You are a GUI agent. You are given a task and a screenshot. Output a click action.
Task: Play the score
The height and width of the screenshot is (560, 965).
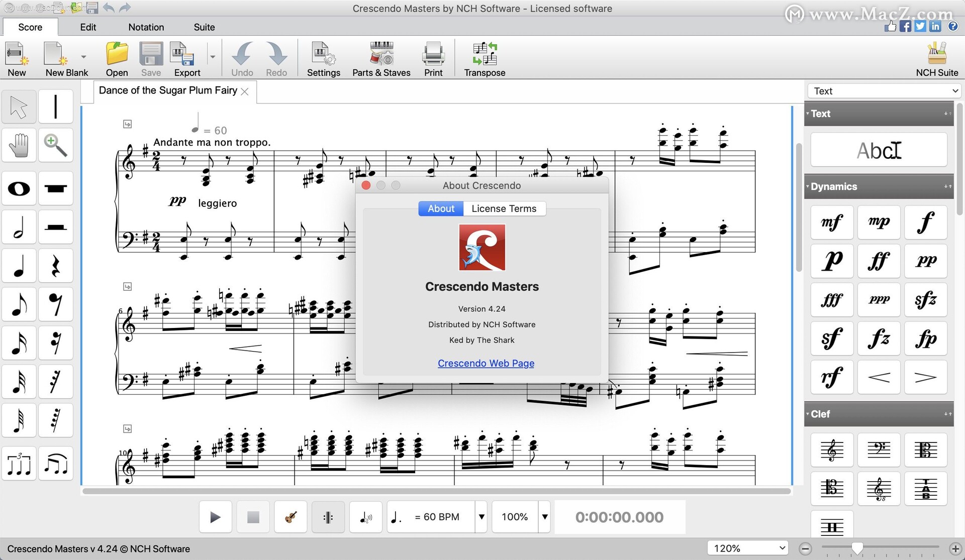tap(215, 517)
